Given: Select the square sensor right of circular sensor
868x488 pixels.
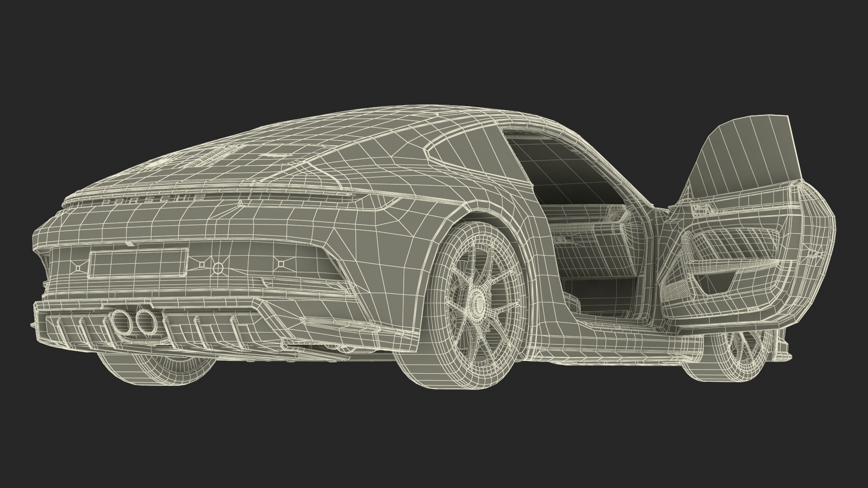Looking at the screenshot, I should click(281, 263).
